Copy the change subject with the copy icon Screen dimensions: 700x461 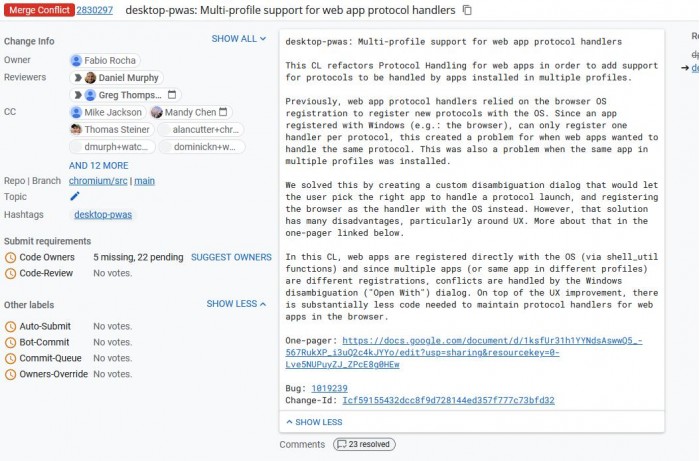pos(467,10)
